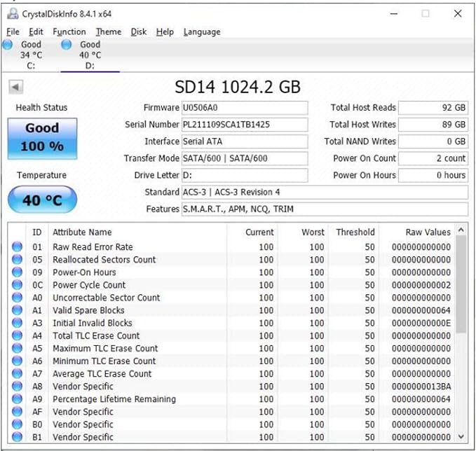Click the 40 °C temperature button
This screenshot has height=451, width=476.
tap(42, 200)
